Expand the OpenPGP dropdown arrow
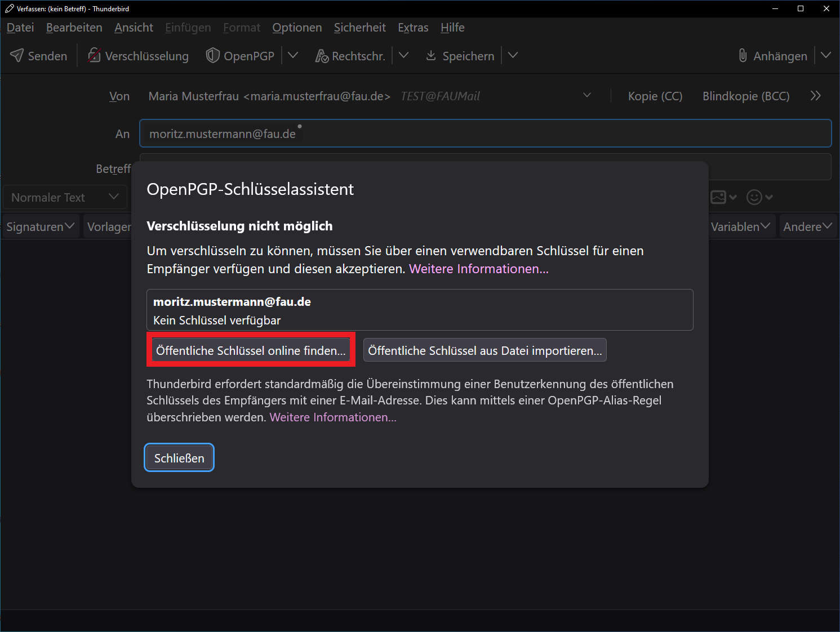 (293, 56)
